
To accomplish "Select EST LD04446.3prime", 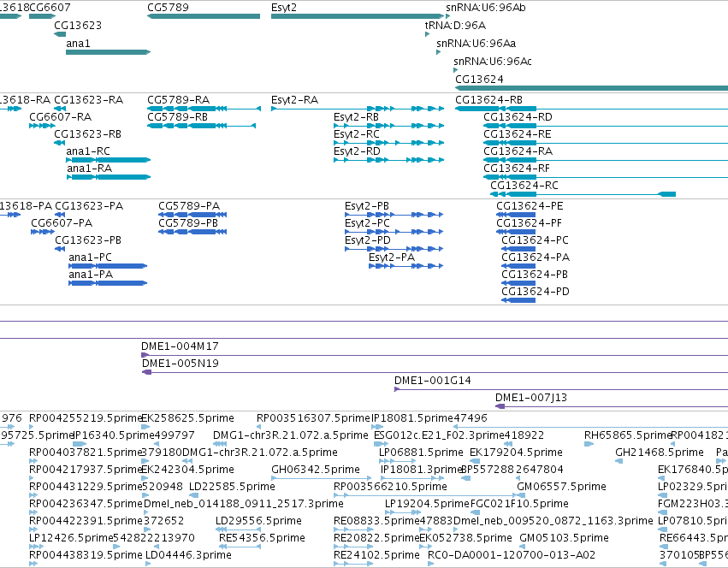I will [x=188, y=555].
